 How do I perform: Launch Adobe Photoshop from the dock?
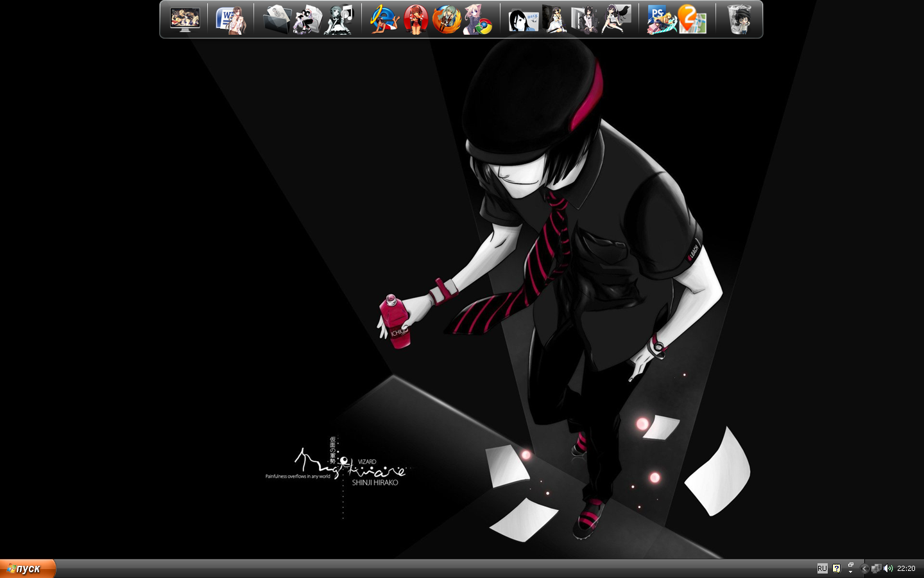(661, 19)
